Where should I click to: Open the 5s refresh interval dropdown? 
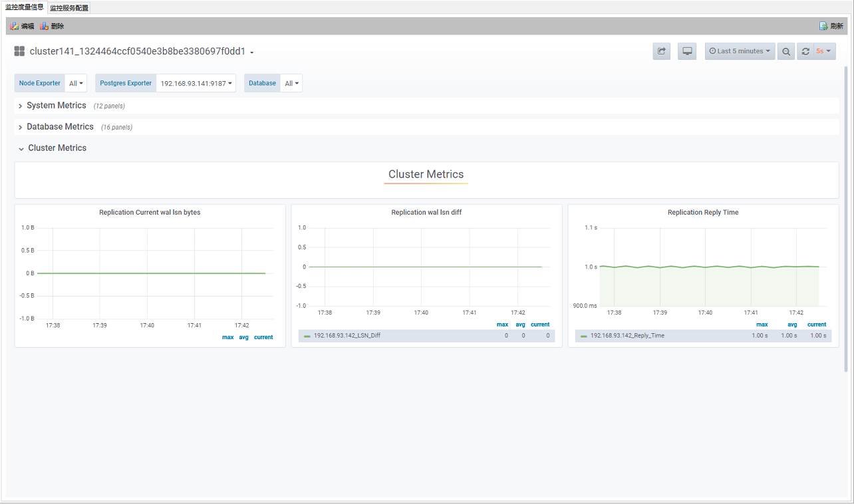(x=825, y=51)
